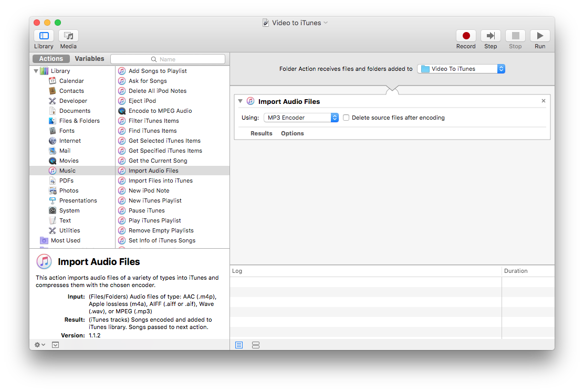Image resolution: width=584 pixels, height=392 pixels.
Task: Open the gear action menu
Action: point(39,345)
